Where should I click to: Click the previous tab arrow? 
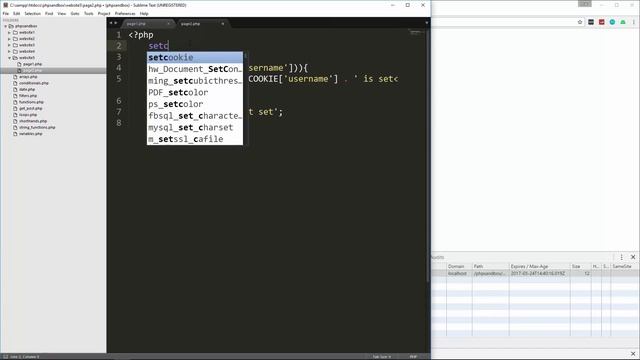pyautogui.click(x=111, y=23)
